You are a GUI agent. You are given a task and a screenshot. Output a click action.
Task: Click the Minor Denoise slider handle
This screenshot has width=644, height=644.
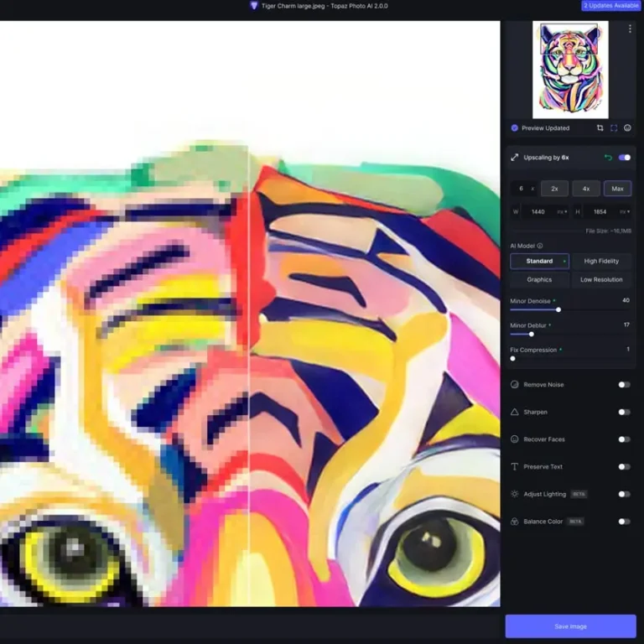pyautogui.click(x=558, y=309)
